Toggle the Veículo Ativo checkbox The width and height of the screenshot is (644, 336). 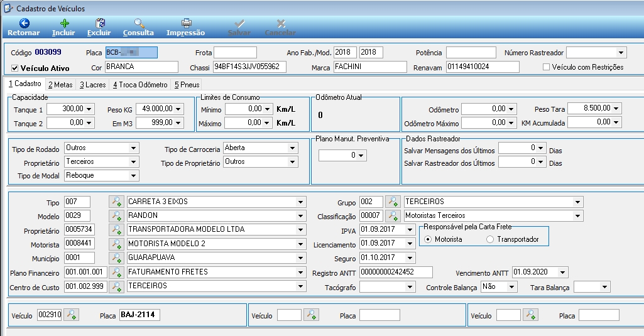click(x=15, y=68)
